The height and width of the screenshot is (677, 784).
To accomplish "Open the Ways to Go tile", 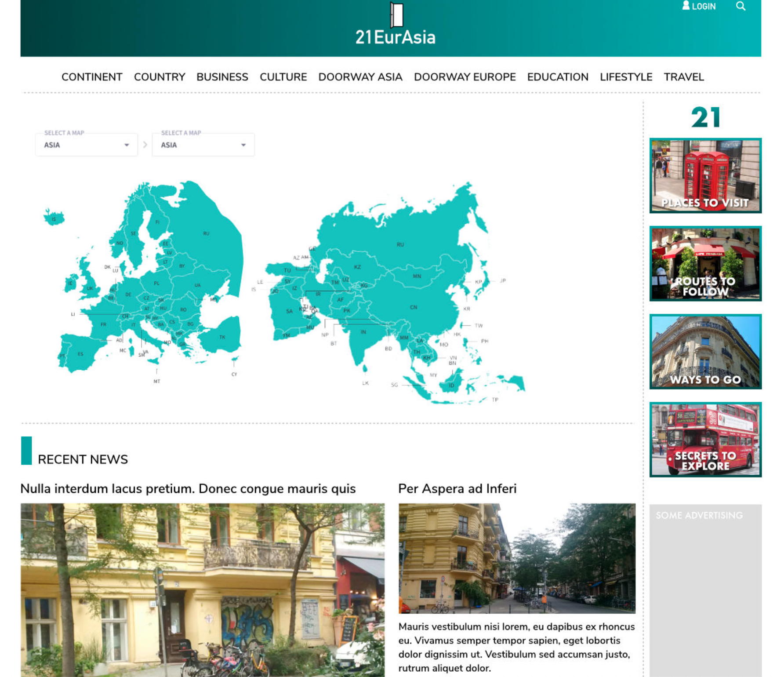I will pyautogui.click(x=705, y=352).
